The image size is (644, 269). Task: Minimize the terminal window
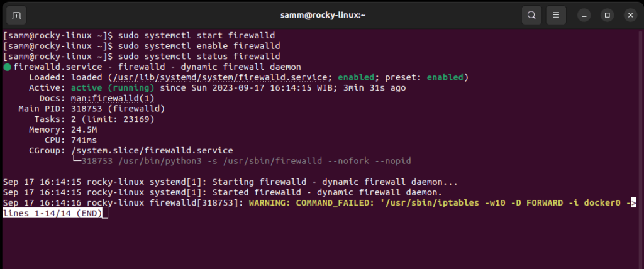(584, 16)
